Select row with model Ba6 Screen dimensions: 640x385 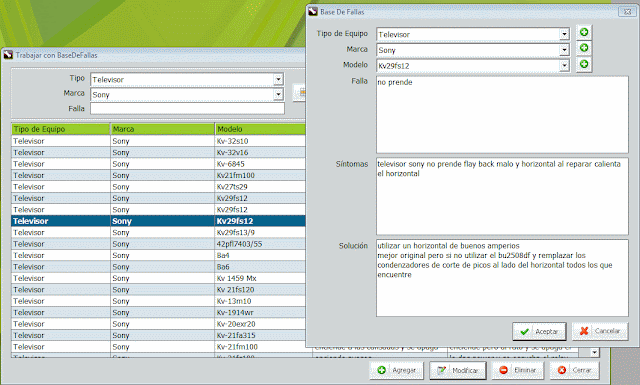point(158,267)
